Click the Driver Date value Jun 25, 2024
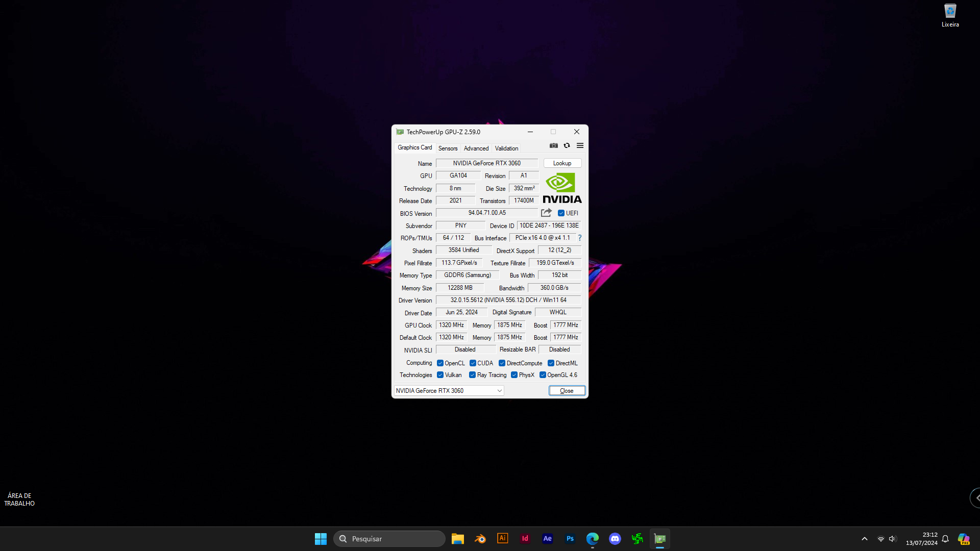This screenshot has height=551, width=980. click(461, 312)
